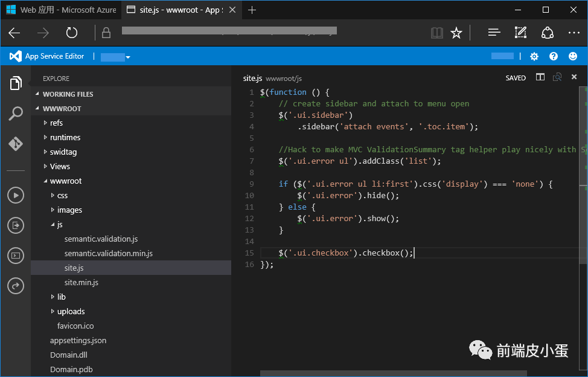Open the settings gear in blue header
This screenshot has height=377, width=588.
(x=534, y=56)
